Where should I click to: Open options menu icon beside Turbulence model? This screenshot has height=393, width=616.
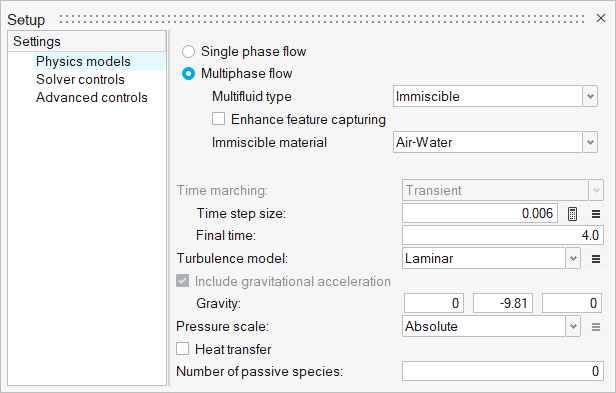tap(596, 259)
